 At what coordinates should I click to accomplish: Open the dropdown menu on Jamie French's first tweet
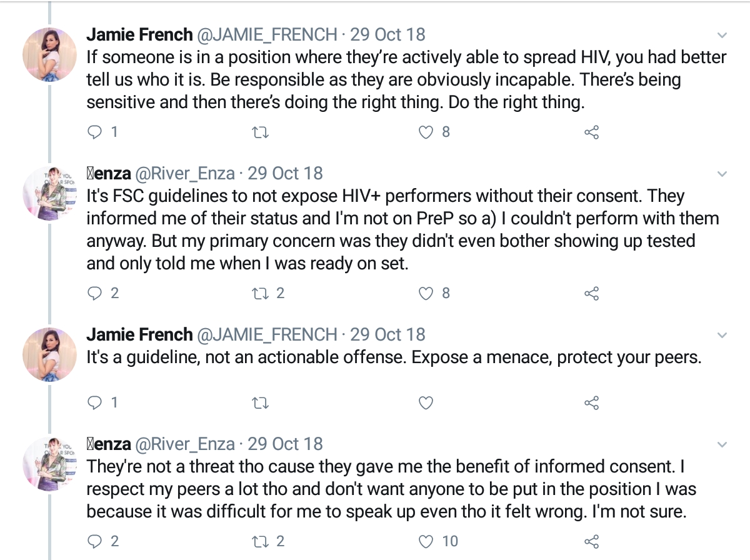click(722, 35)
